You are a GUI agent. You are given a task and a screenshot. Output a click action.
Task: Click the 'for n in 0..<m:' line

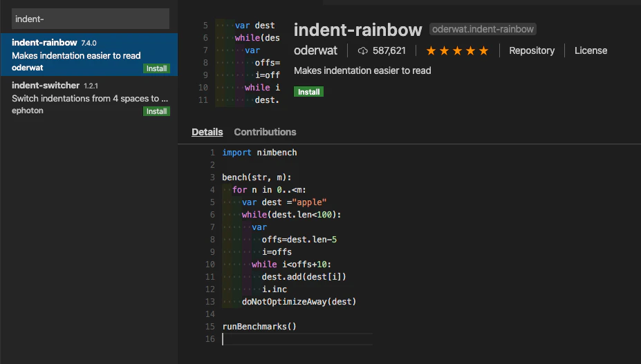269,189
